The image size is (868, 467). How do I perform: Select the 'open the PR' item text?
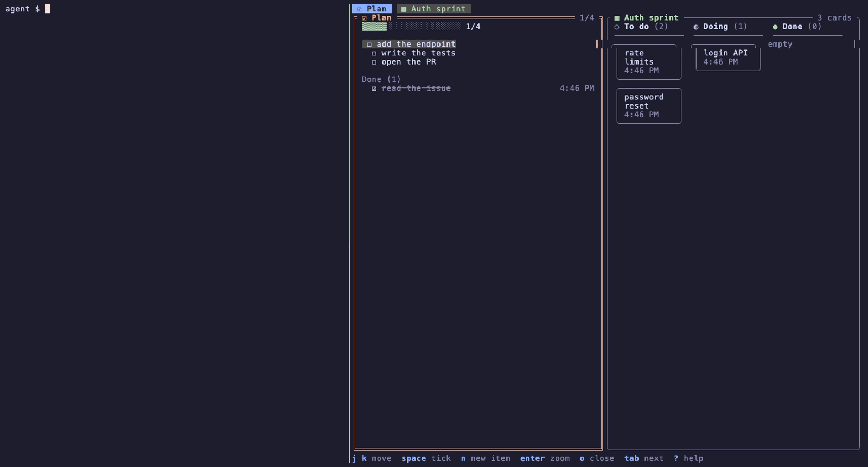(409, 62)
